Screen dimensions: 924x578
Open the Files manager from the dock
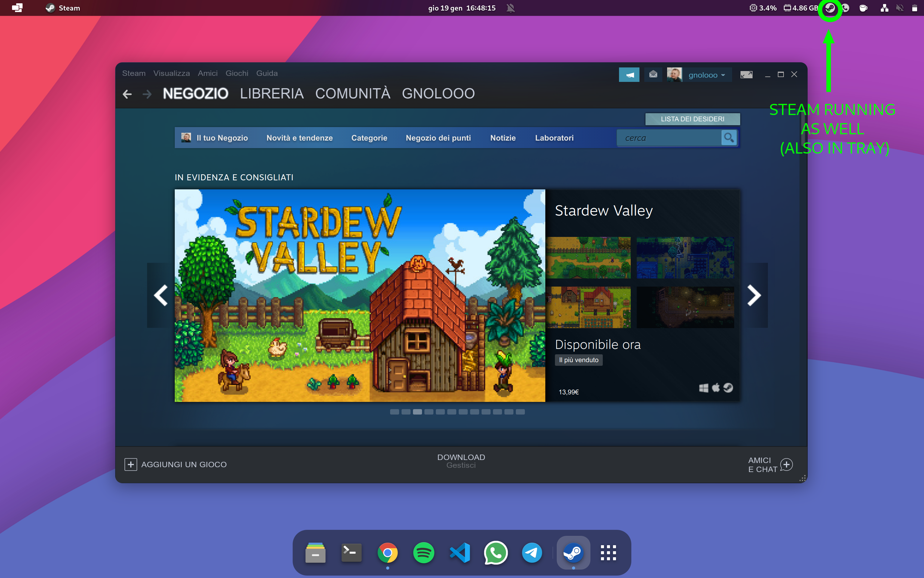(x=316, y=553)
